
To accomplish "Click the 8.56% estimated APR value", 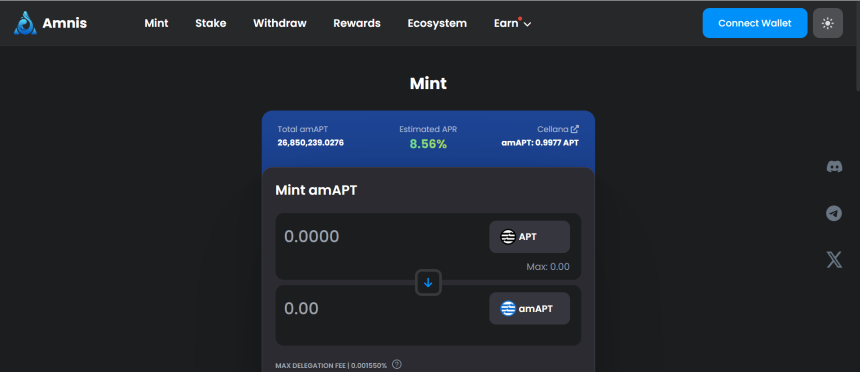I will pos(428,144).
